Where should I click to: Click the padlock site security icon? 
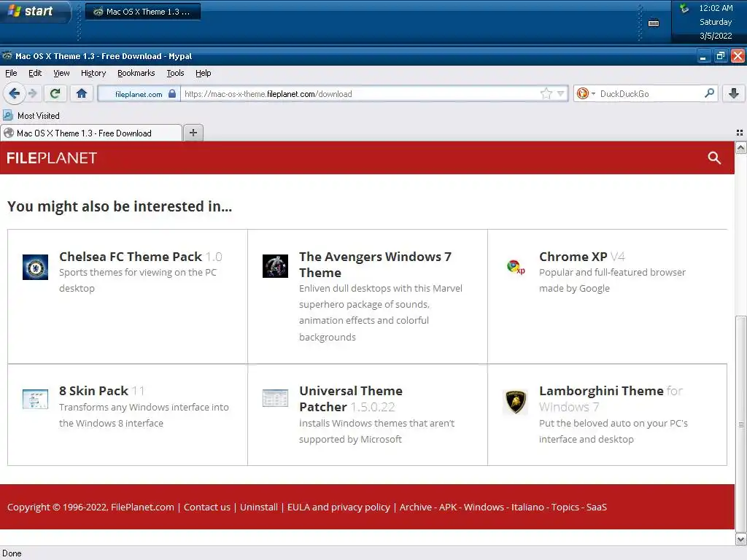tap(172, 93)
